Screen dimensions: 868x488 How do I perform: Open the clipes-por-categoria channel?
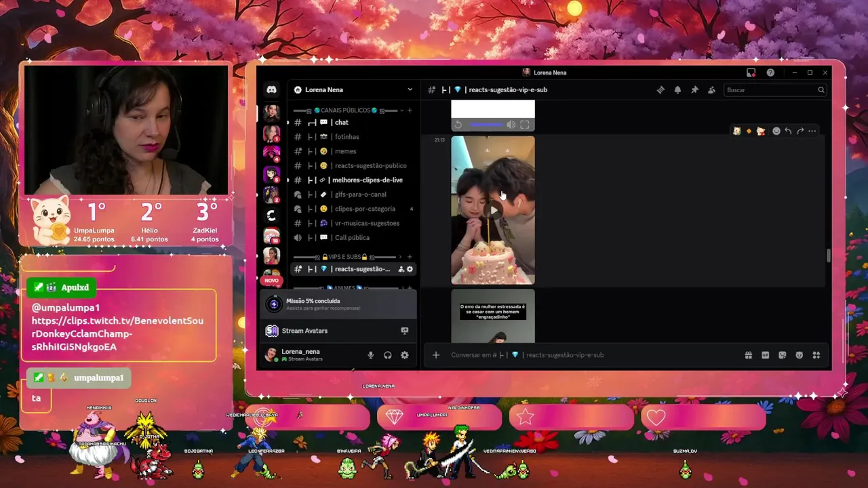(353, 209)
